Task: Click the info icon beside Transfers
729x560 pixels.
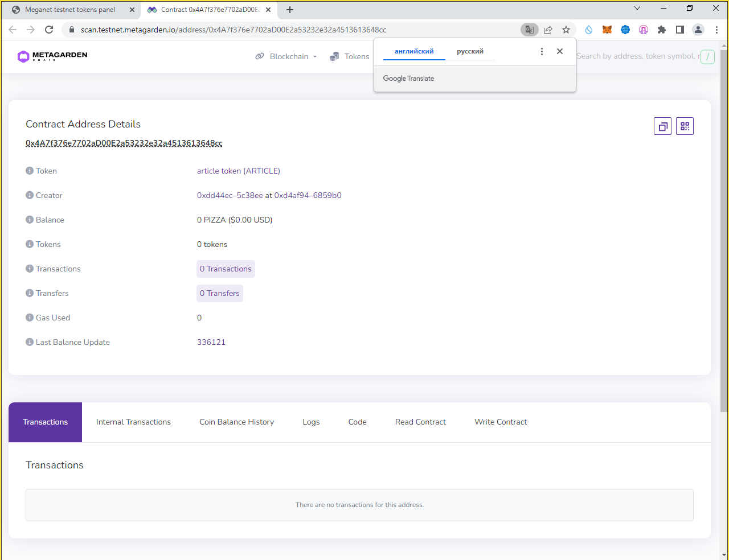Action: coord(30,293)
